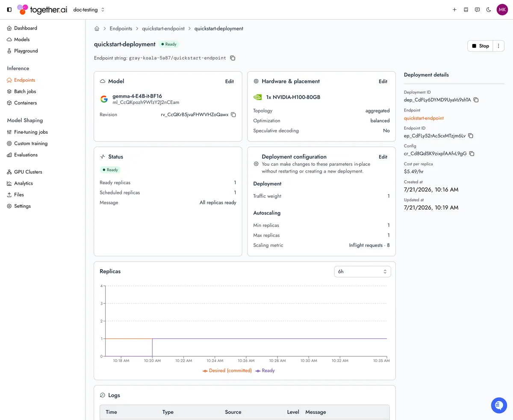Open the doc-testing project switcher
This screenshot has height=420, width=513.
(89, 9)
